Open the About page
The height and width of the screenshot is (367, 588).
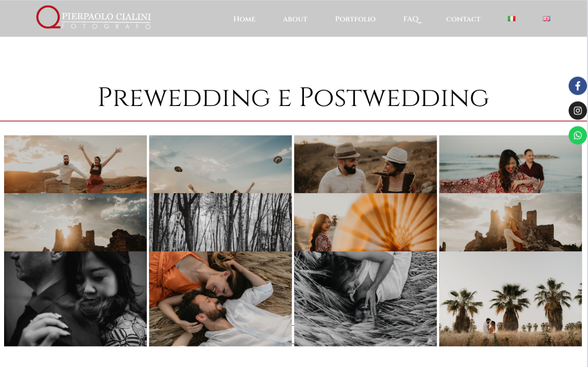[x=295, y=19]
